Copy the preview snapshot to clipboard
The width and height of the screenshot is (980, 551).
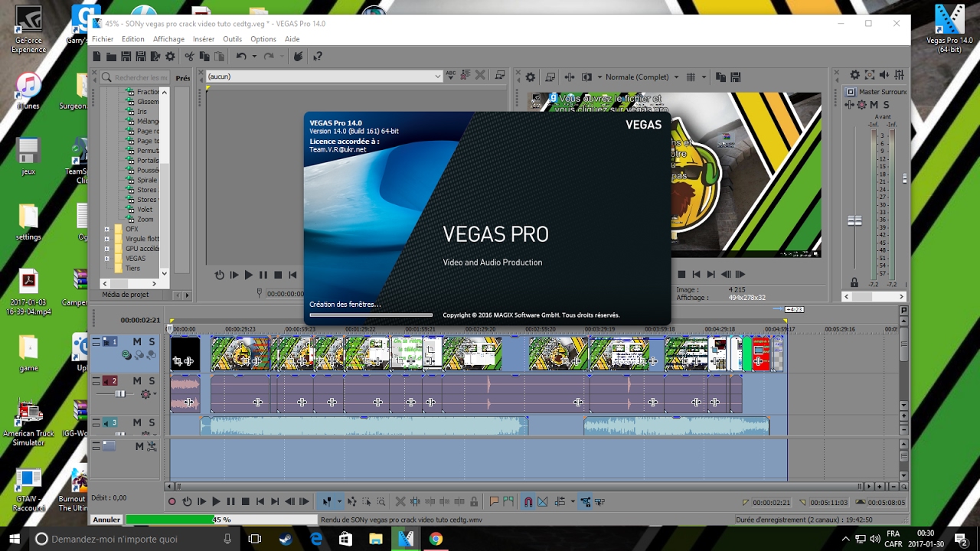(x=720, y=77)
